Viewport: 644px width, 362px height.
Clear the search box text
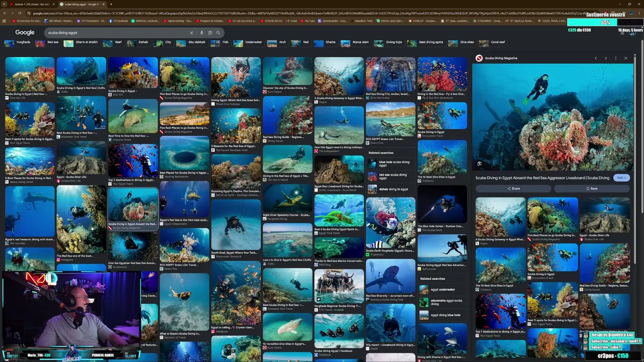(x=191, y=33)
